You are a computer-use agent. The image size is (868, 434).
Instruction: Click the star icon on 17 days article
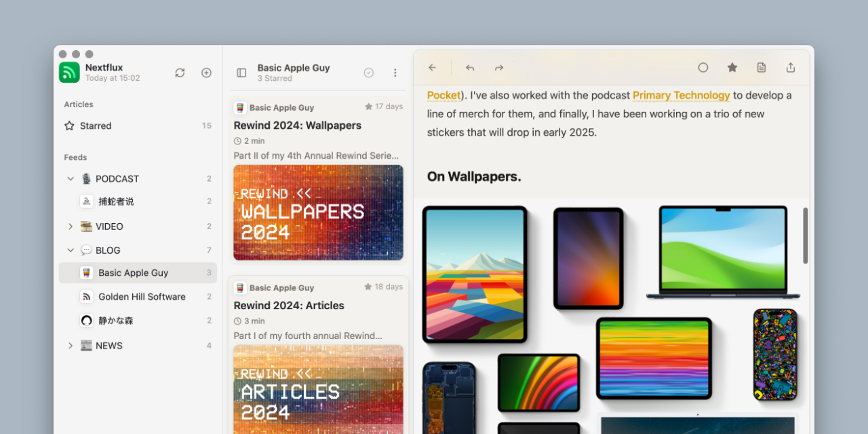pos(369,106)
